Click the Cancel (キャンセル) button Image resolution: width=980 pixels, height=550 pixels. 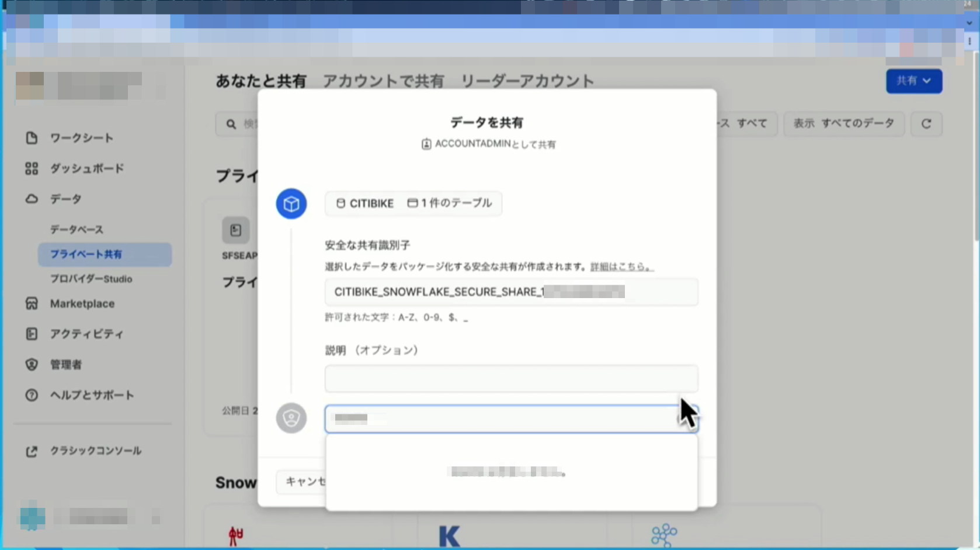[301, 482]
